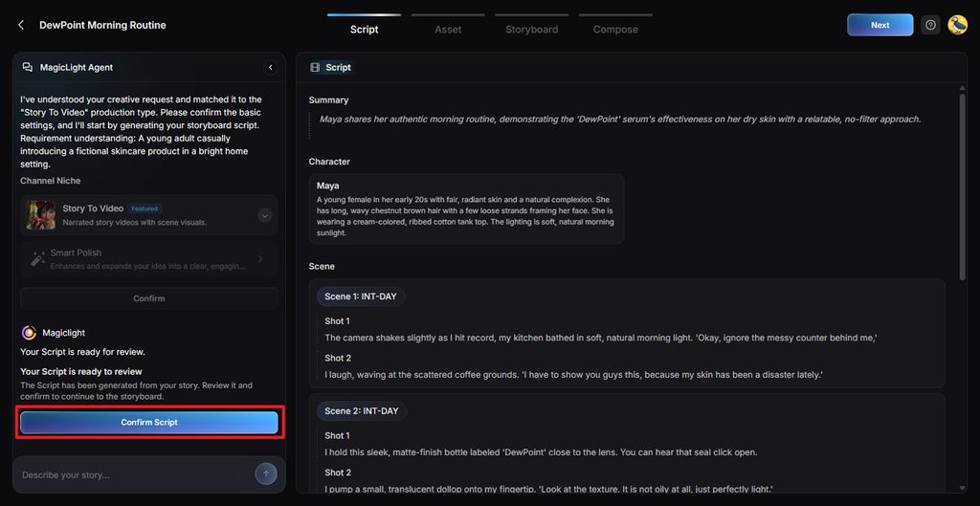Click Scene 1 Shot 2 description text

tap(573, 375)
